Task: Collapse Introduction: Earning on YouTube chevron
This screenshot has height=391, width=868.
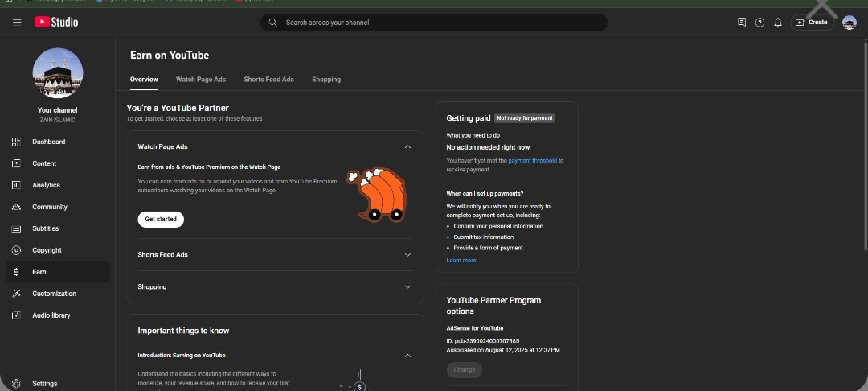Action: tap(407, 356)
